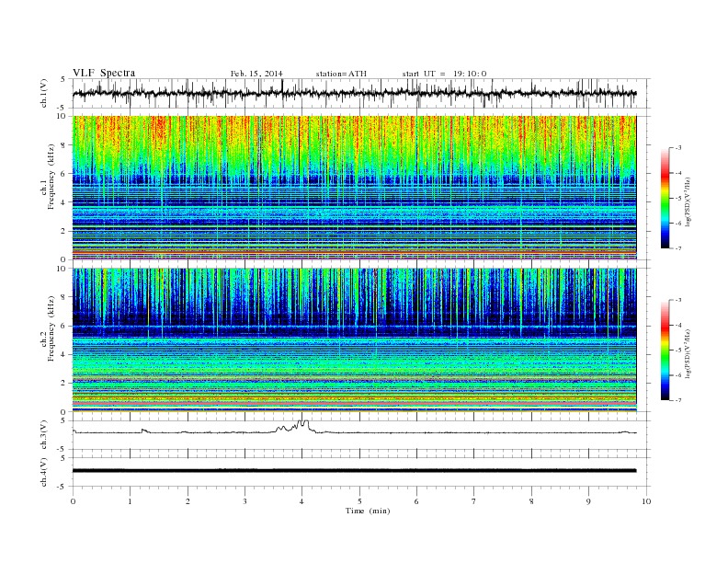The width and height of the screenshot is (728, 563).
Task: Click the "VLF Spectra" plot title
Action: (x=104, y=73)
